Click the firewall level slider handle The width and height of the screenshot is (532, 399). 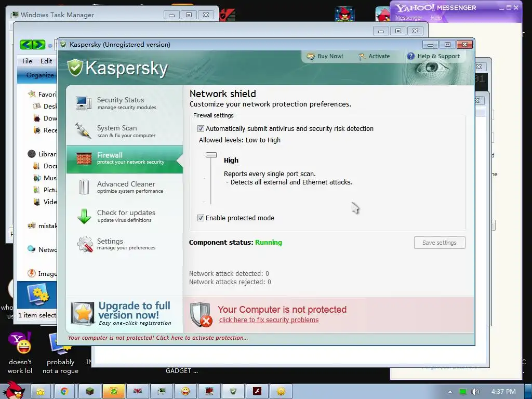(211, 155)
